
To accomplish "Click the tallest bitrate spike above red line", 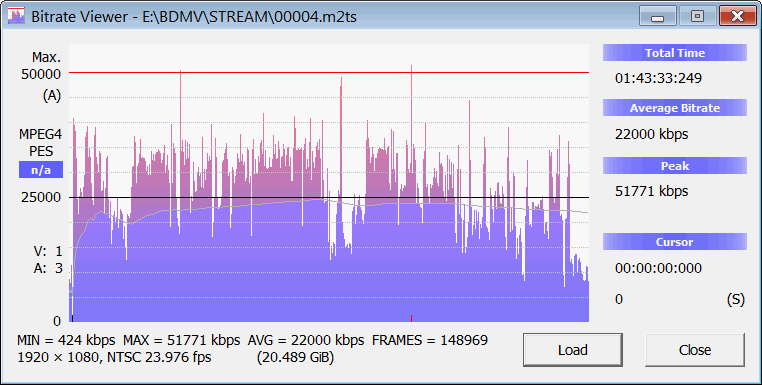I will click(412, 69).
